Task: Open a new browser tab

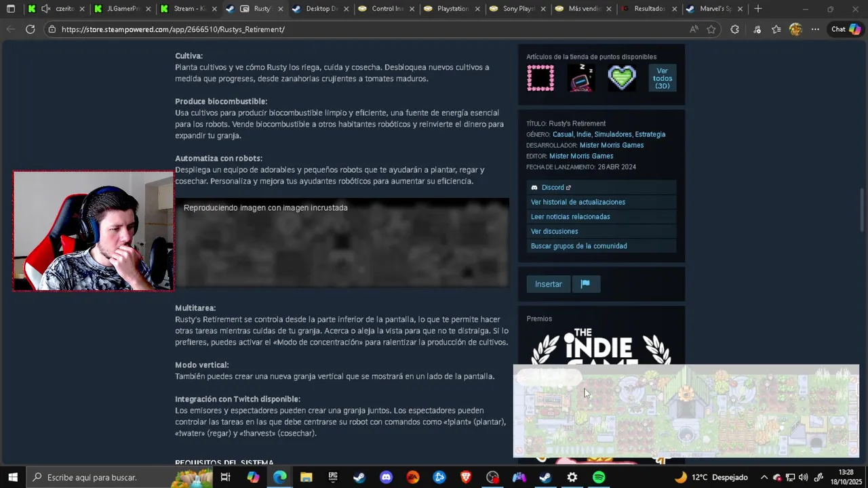Action: 758,9
